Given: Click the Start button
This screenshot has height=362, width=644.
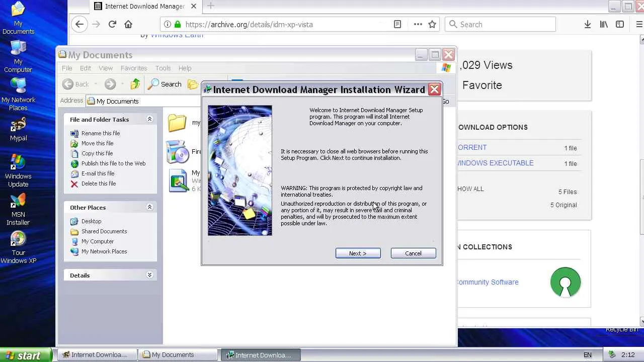Looking at the screenshot, I should pos(25,355).
